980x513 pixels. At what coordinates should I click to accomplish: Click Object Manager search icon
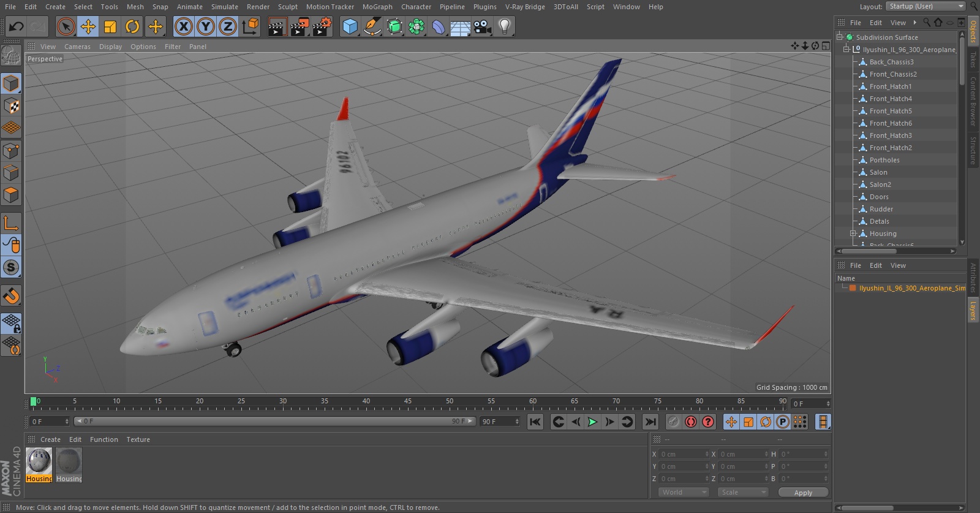(927, 23)
